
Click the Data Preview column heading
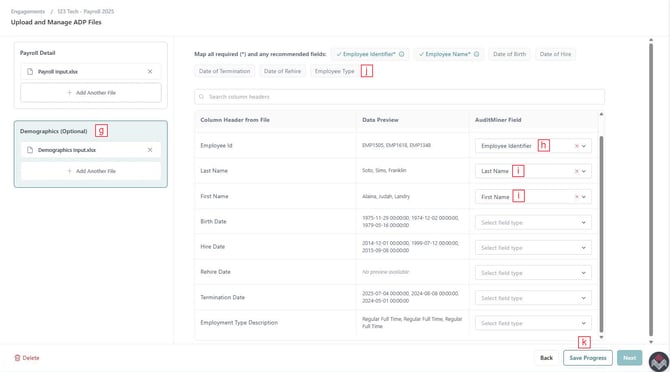[380, 120]
